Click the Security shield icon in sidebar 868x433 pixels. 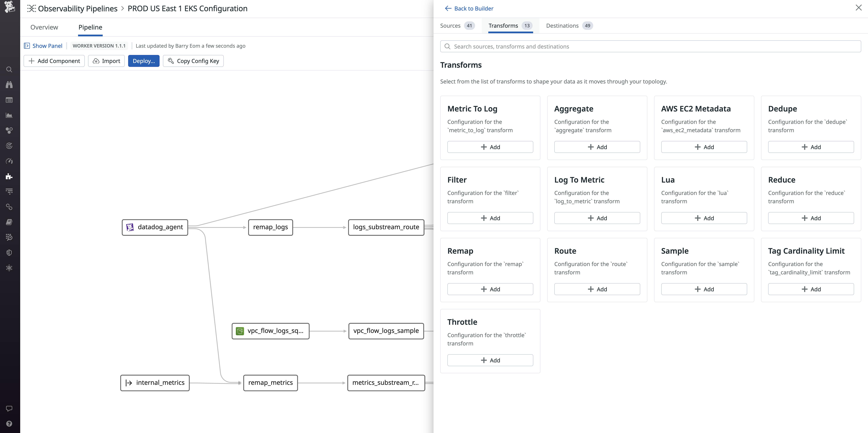point(9,252)
